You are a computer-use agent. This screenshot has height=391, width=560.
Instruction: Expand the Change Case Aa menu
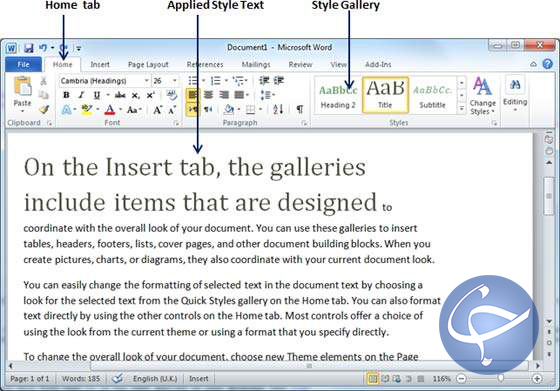pyautogui.click(x=134, y=110)
